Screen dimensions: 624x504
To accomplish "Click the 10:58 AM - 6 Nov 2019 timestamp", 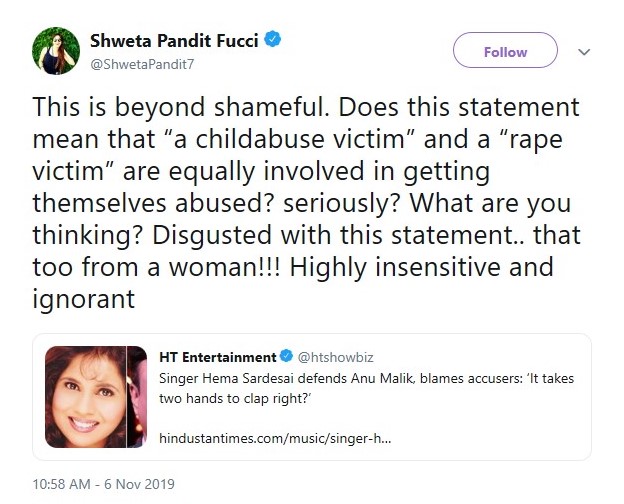I will point(103,484).
